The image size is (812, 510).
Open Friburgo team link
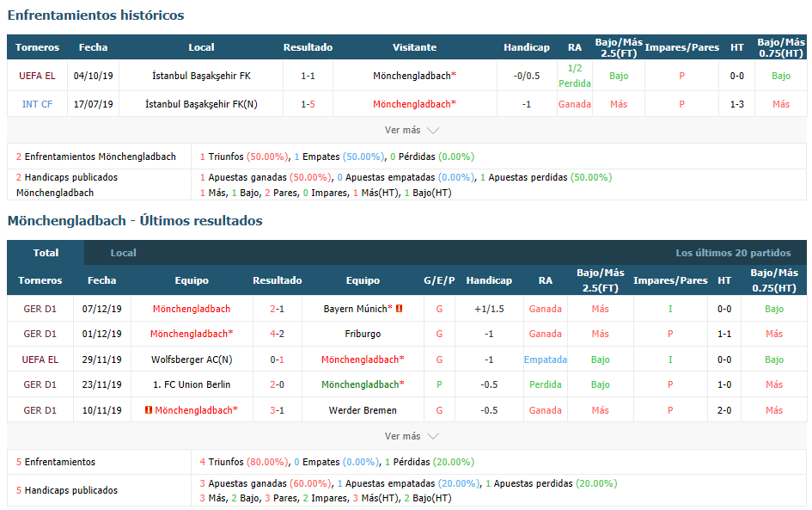coord(363,334)
